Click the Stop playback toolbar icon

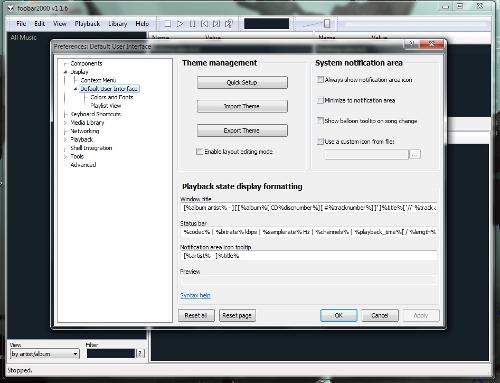[168, 24]
